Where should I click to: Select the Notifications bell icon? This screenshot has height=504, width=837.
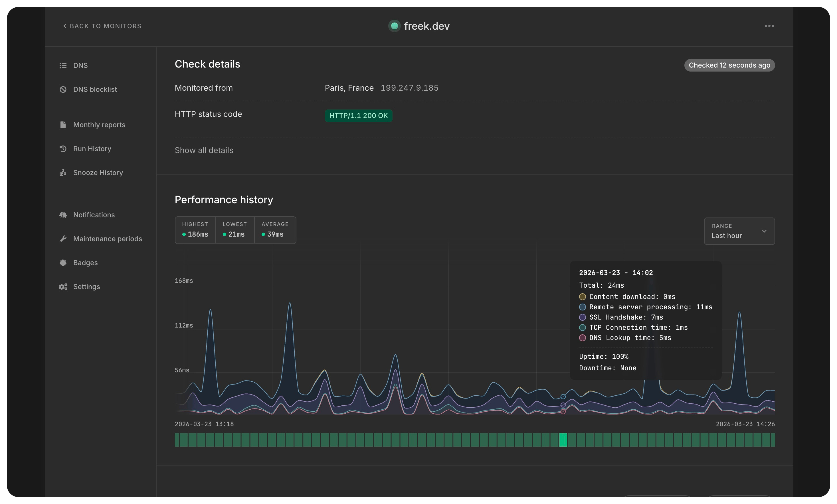tap(63, 215)
